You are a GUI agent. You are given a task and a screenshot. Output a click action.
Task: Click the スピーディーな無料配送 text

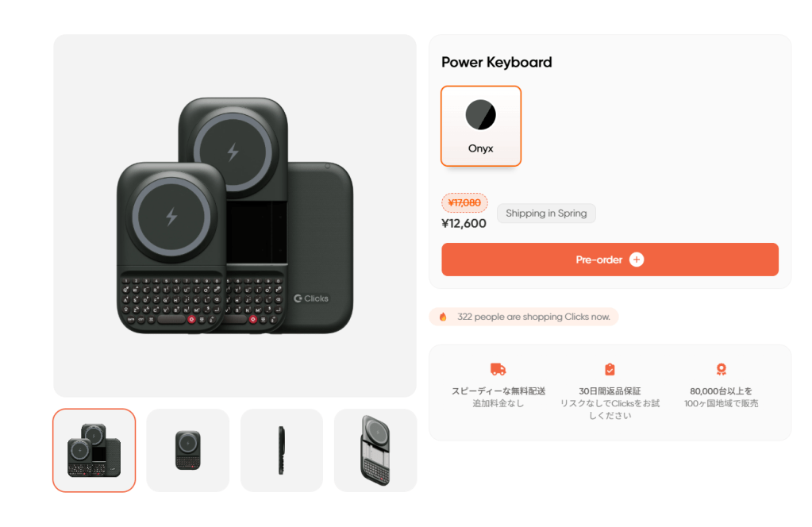[498, 390]
